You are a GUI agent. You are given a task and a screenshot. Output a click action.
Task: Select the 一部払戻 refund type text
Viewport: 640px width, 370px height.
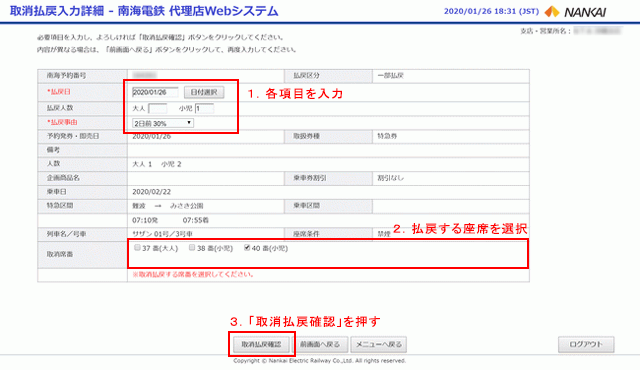[x=390, y=75]
